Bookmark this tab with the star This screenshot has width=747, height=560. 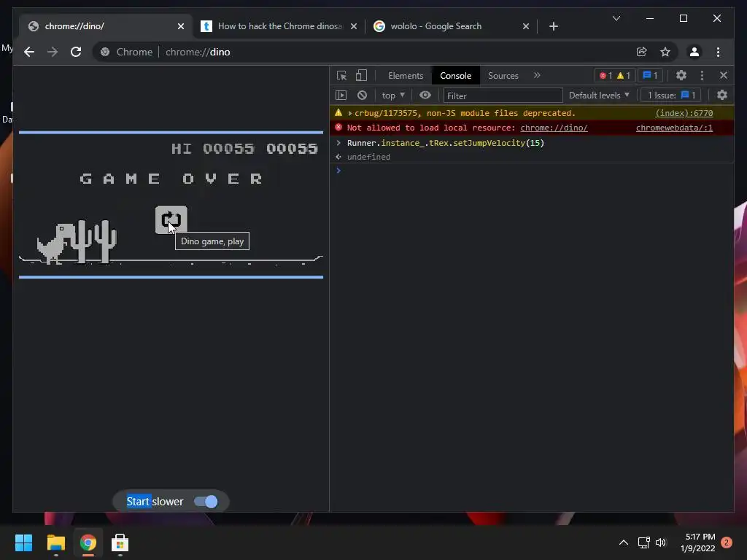tap(665, 52)
